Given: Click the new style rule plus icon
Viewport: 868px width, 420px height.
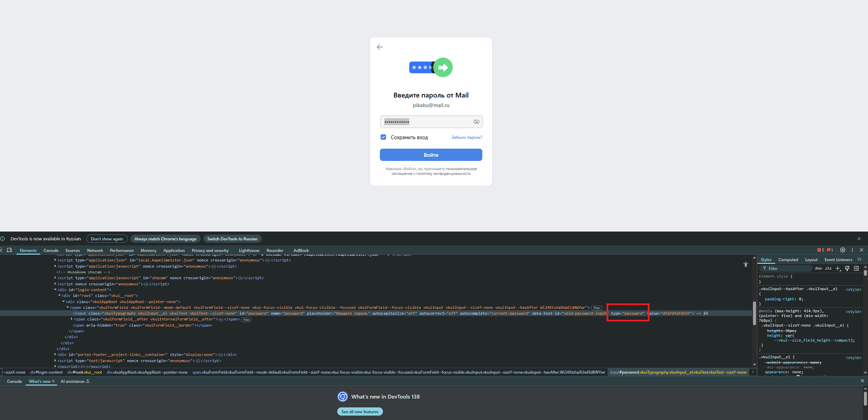Looking at the screenshot, I should 838,268.
